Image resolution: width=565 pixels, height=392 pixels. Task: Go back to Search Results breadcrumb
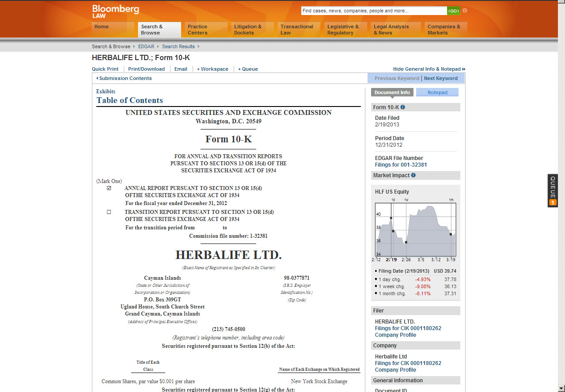point(178,46)
